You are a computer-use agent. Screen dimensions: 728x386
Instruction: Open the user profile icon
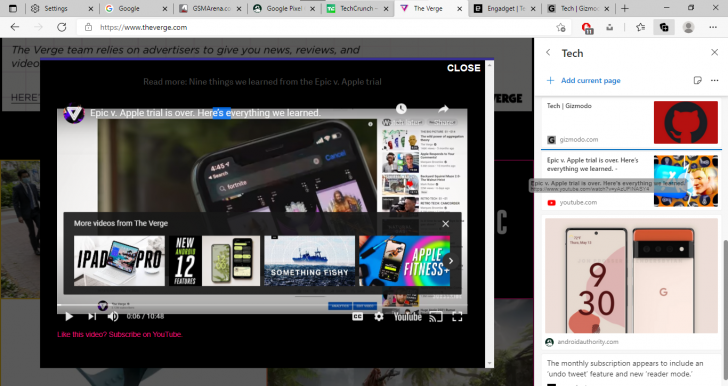(x=689, y=27)
